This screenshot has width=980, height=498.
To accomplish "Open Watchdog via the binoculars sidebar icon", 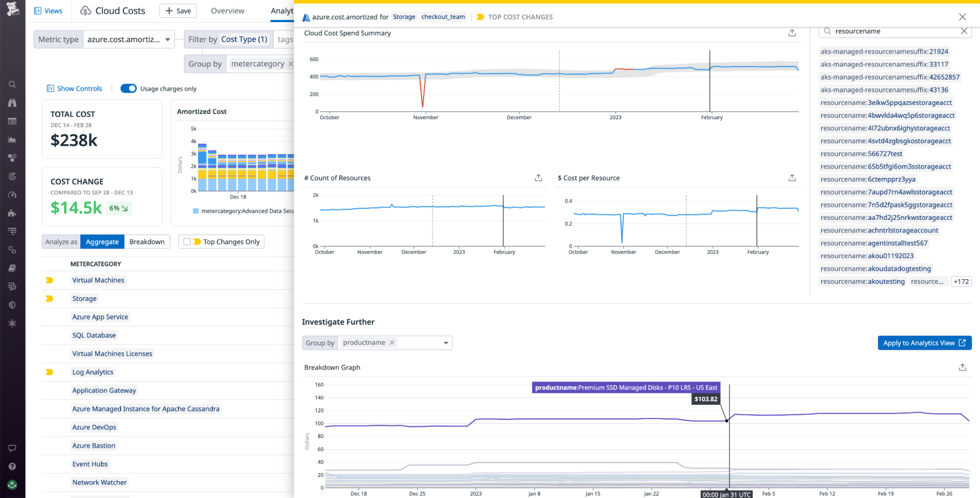I will pyautogui.click(x=12, y=103).
